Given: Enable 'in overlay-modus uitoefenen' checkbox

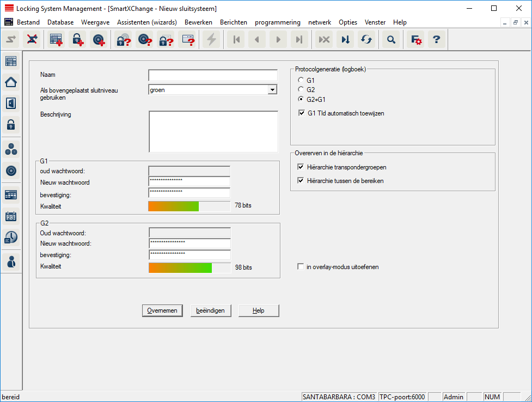Looking at the screenshot, I should [x=301, y=267].
